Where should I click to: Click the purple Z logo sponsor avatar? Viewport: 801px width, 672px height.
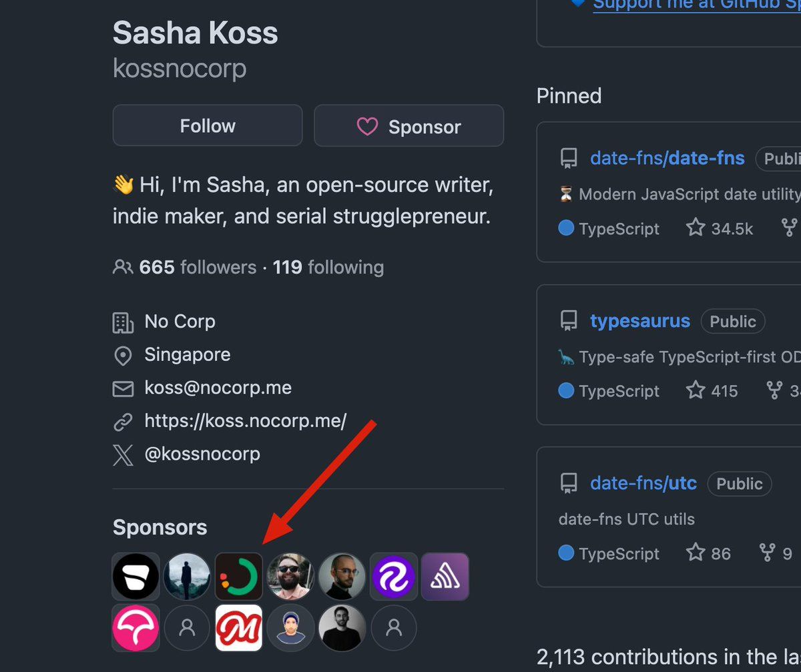394,576
